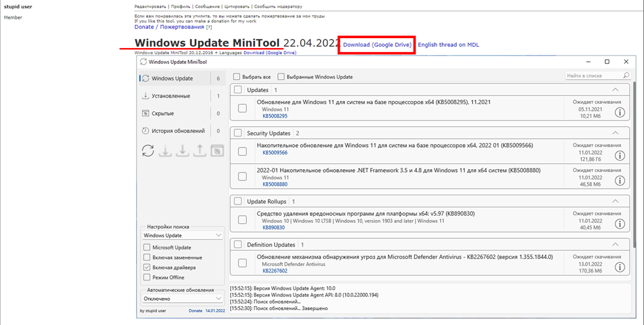Click the "Редактировать" forum link

[x=150, y=7]
